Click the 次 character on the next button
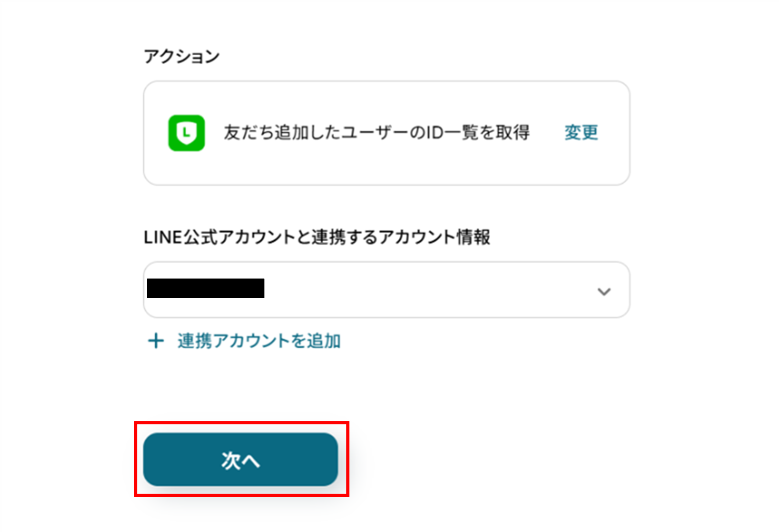This screenshot has height=532, width=779. (x=231, y=461)
